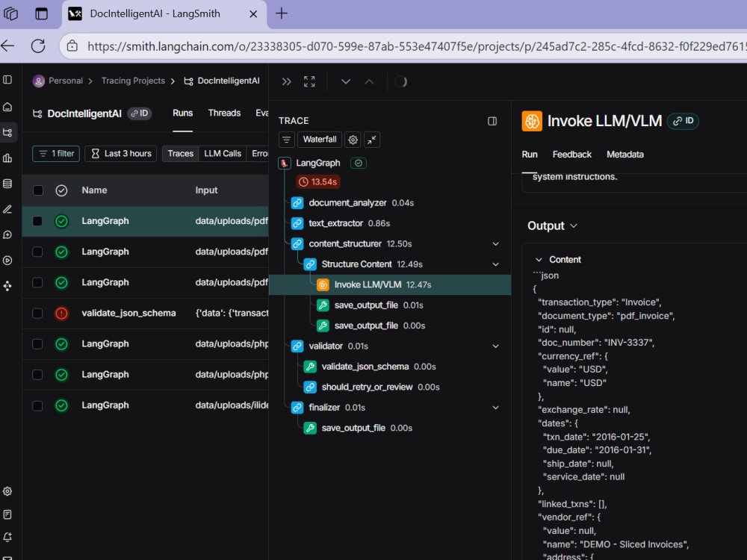The width and height of the screenshot is (747, 560).
Task: Toggle the LangSmith sidebar panel icon
Action: tap(7, 80)
